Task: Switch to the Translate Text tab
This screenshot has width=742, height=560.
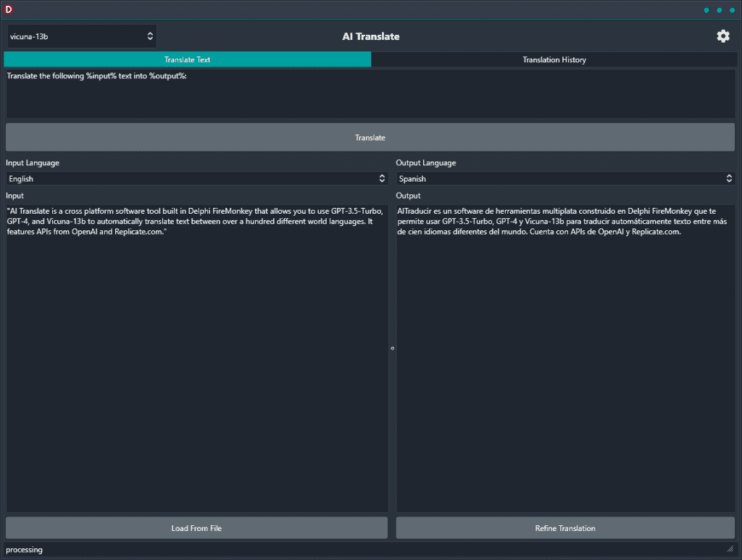Action: [x=188, y=59]
